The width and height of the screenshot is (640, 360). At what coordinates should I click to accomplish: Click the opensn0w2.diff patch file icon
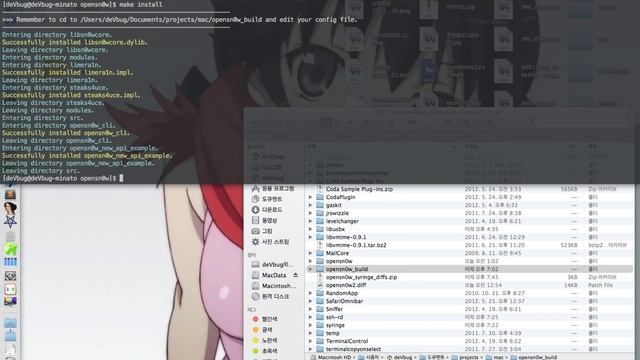click(x=320, y=285)
